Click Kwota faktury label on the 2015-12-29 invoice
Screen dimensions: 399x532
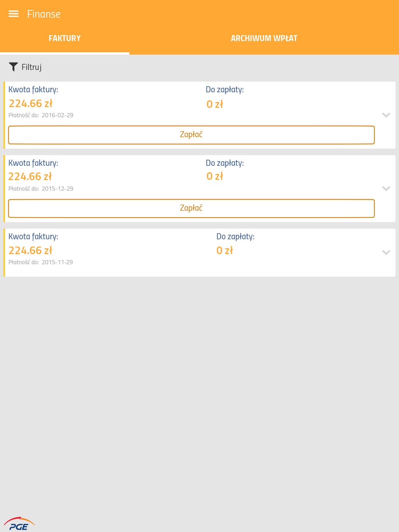pos(33,163)
